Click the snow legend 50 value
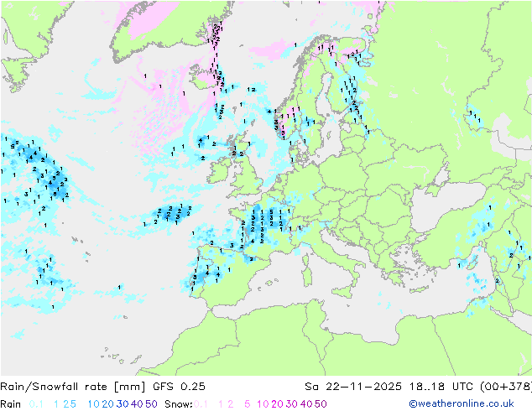This screenshot has width=532, height=411. point(321,404)
